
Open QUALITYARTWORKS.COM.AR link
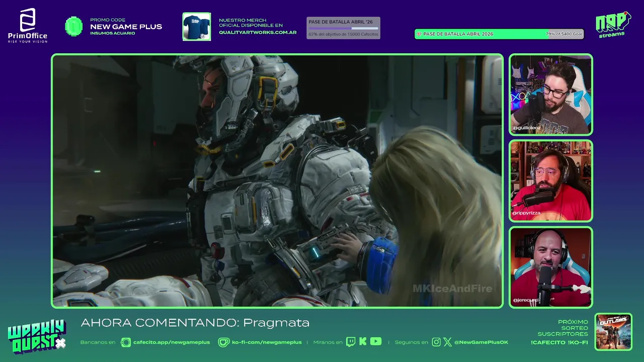tap(258, 32)
